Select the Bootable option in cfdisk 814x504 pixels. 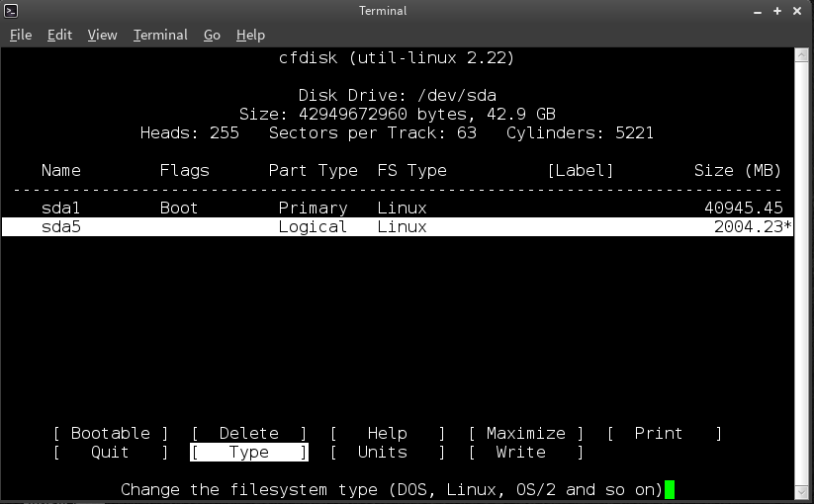pyautogui.click(x=111, y=434)
